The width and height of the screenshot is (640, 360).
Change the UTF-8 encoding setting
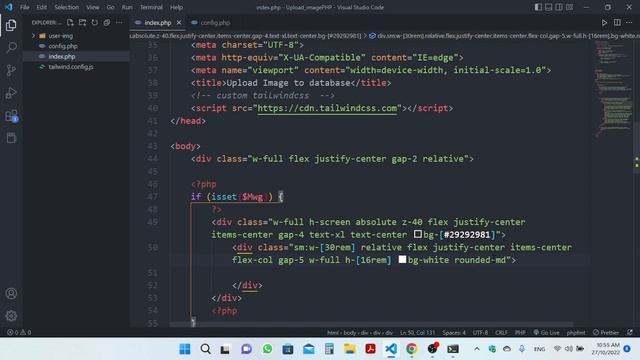coord(480,332)
